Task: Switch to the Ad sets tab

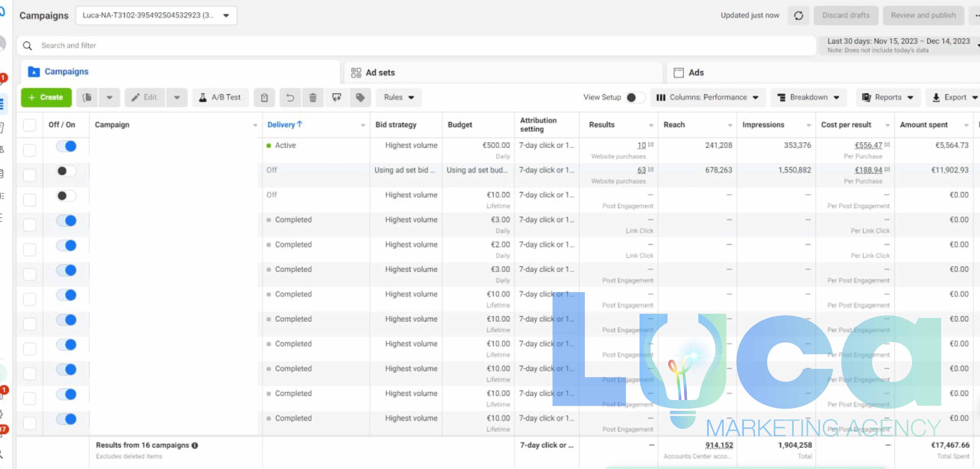Action: (x=503, y=73)
